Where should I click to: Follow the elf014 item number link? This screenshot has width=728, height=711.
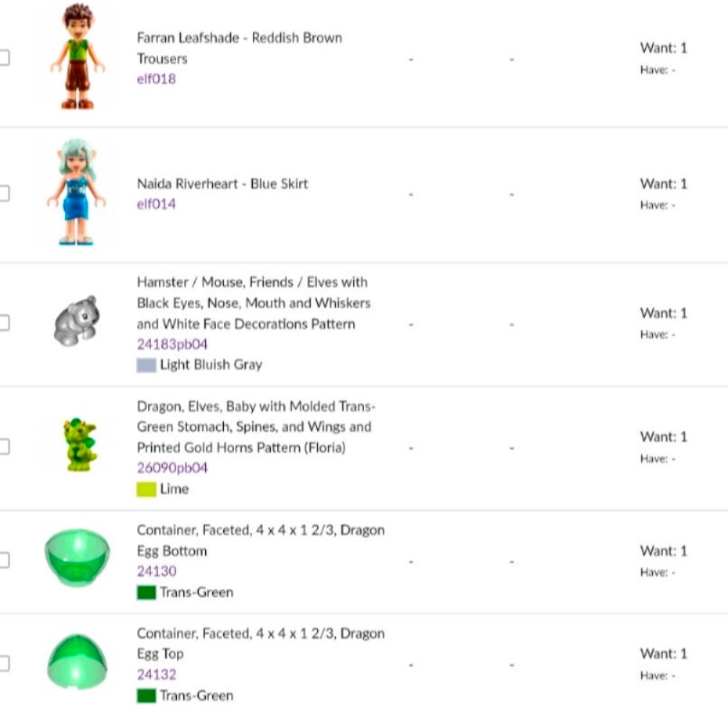click(156, 204)
